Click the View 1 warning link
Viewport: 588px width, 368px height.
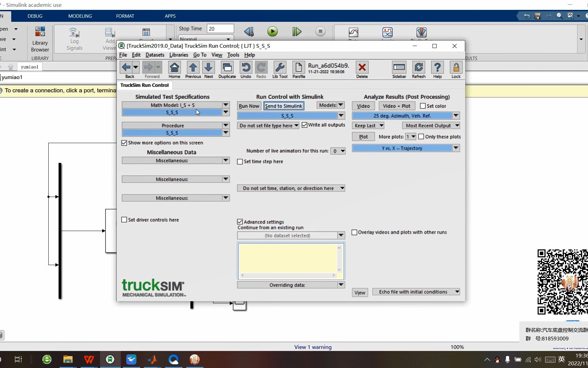tap(313, 347)
